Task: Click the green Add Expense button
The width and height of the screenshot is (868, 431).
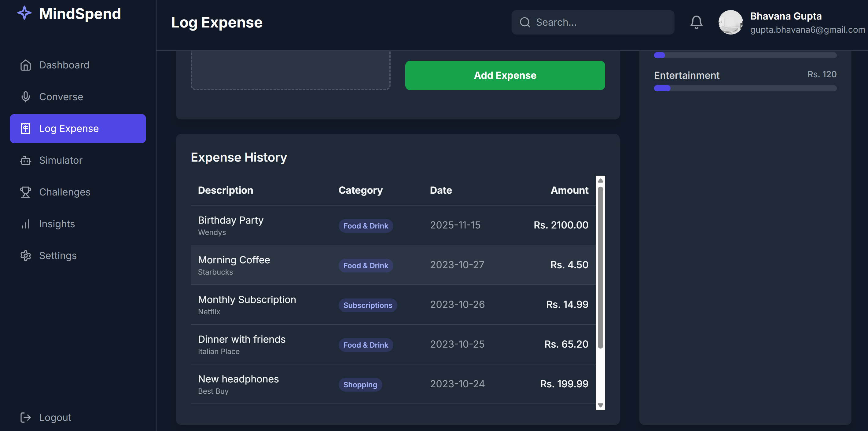Action: [x=504, y=75]
